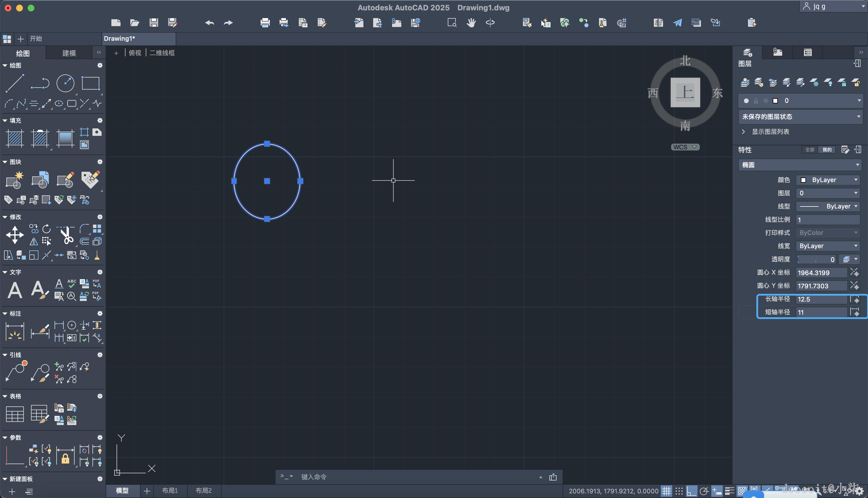
Task: Click the Plot printer icon in the toolbar
Action: [x=265, y=23]
